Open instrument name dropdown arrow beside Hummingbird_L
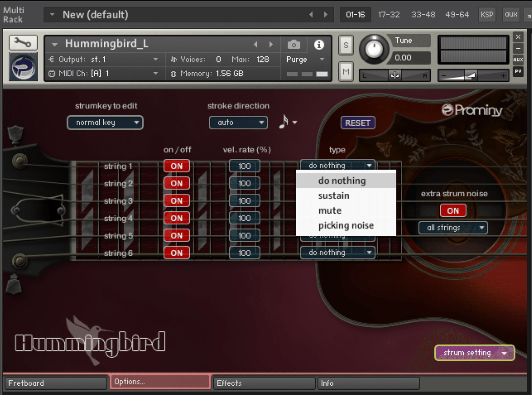This screenshot has width=532, height=395. point(55,44)
